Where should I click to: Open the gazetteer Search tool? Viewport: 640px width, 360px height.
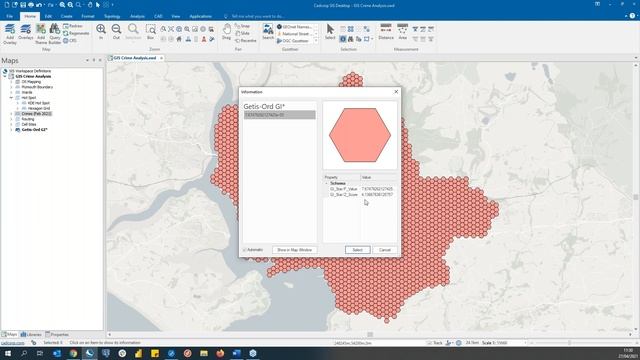pyautogui.click(x=268, y=31)
